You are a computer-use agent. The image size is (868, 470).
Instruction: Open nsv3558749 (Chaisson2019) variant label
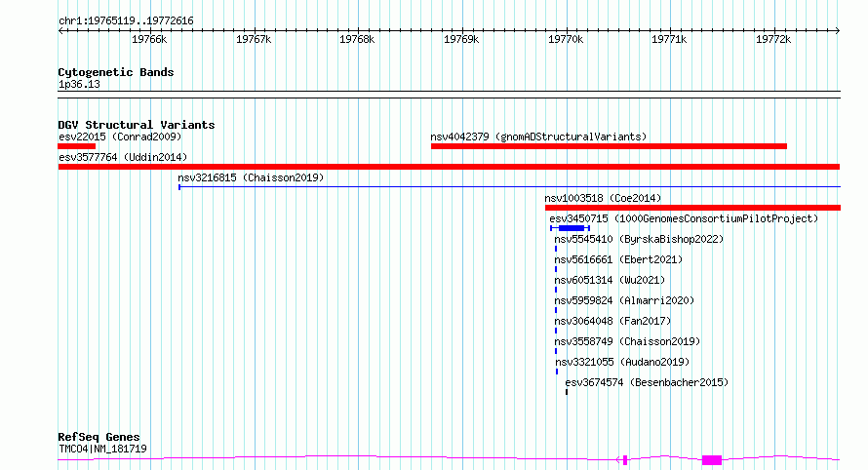coord(627,341)
